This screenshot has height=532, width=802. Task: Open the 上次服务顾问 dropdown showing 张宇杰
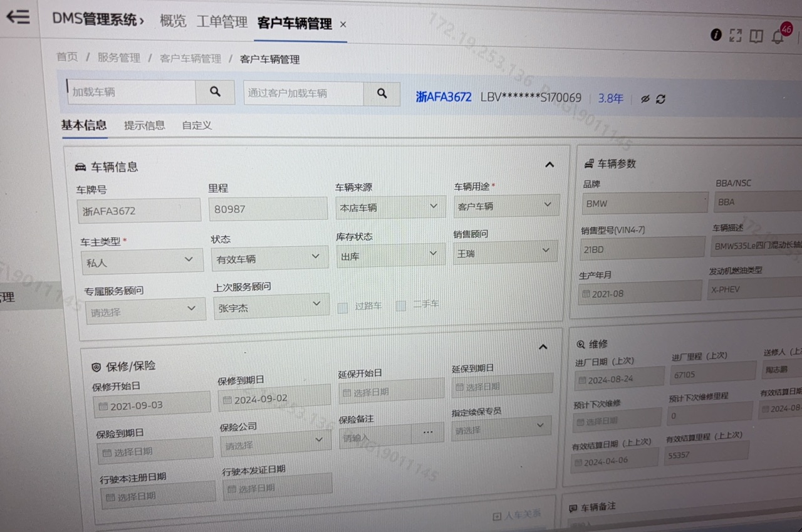pos(271,306)
